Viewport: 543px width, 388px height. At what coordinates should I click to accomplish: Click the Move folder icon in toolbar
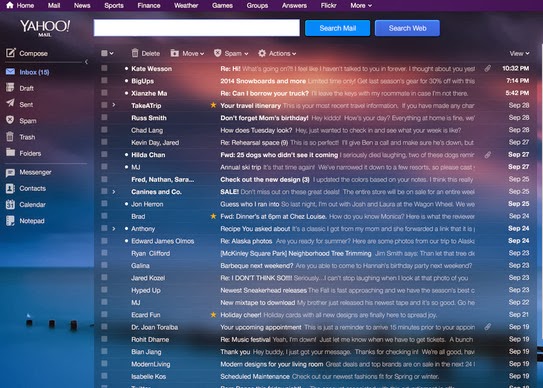(x=175, y=53)
